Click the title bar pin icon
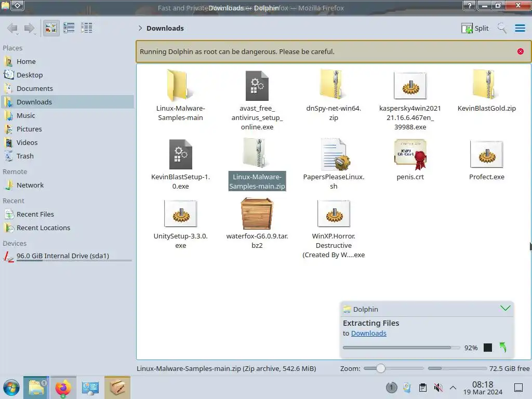 pos(18,5)
